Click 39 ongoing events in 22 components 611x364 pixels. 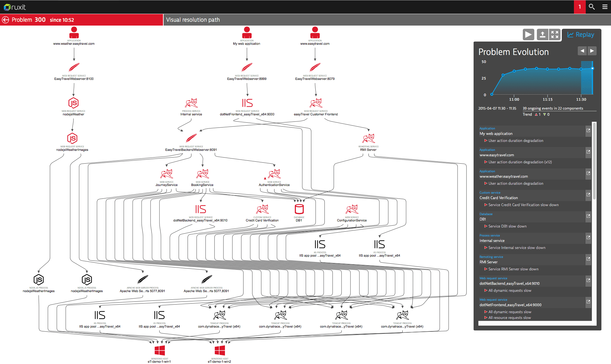click(553, 108)
